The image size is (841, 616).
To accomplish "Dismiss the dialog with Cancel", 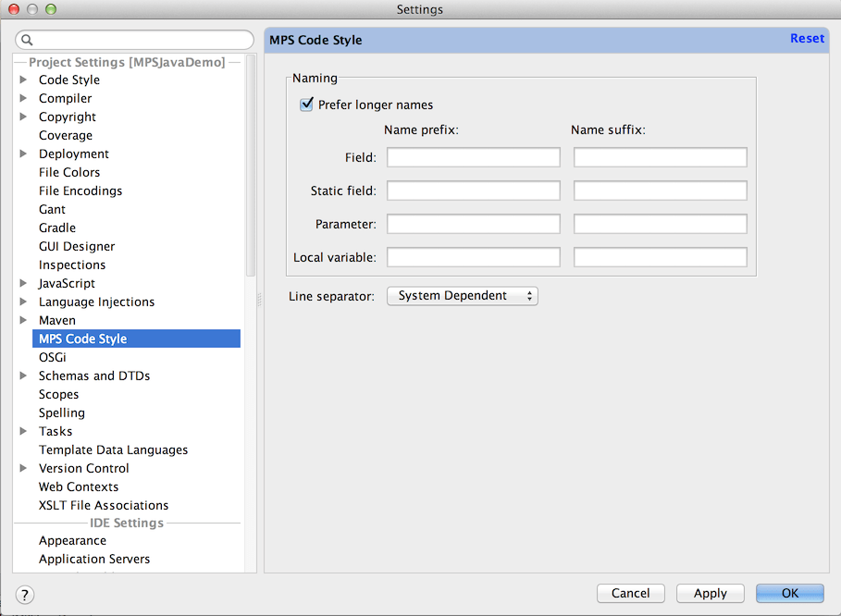I will pyautogui.click(x=630, y=593).
